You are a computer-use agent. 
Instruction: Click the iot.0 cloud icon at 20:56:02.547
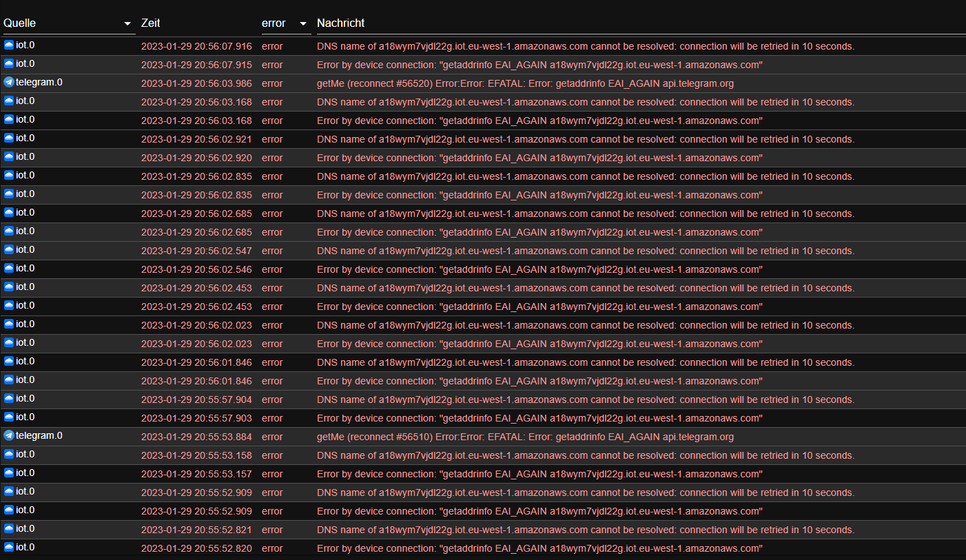coord(9,249)
